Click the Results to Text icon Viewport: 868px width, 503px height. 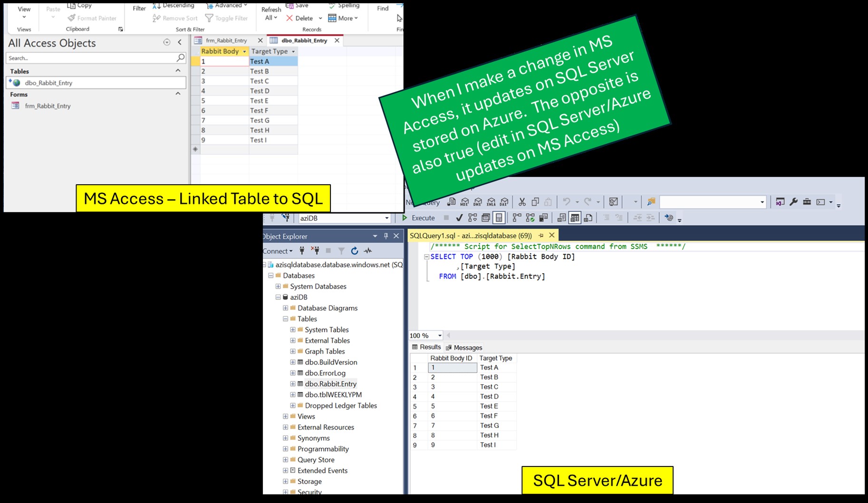(x=561, y=218)
